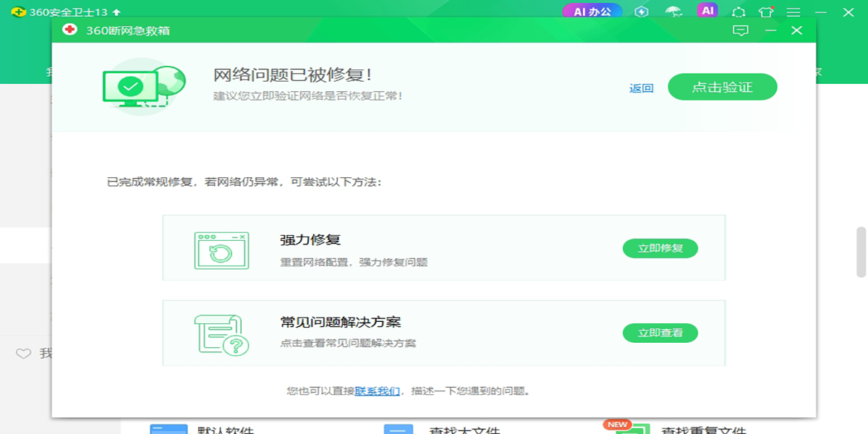
Task: Click the 强力修复 reset window icon
Action: [x=221, y=250]
